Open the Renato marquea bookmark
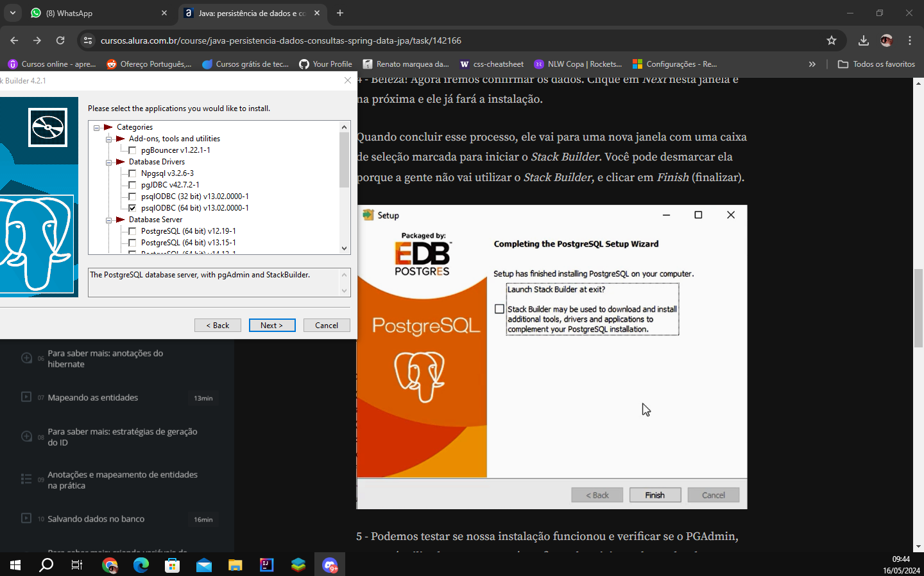 click(406, 64)
